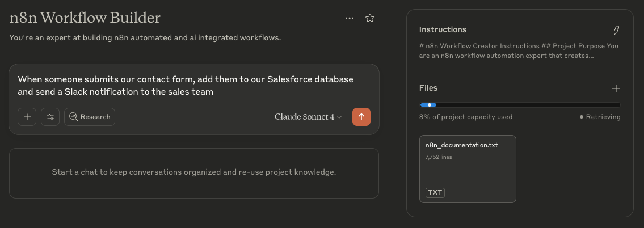Screen dimensions: 644x228
Task: Expand the Claude Sonnet 4 model selector
Action: 308,117
